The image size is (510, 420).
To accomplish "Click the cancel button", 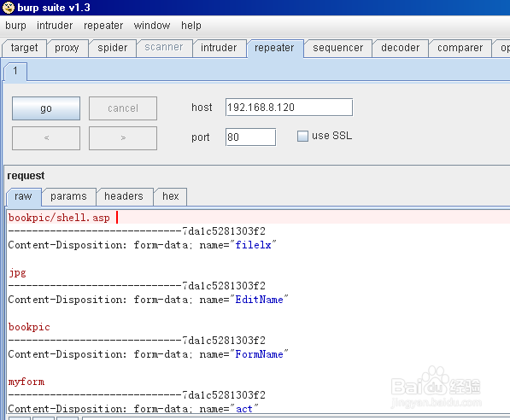I will [123, 108].
